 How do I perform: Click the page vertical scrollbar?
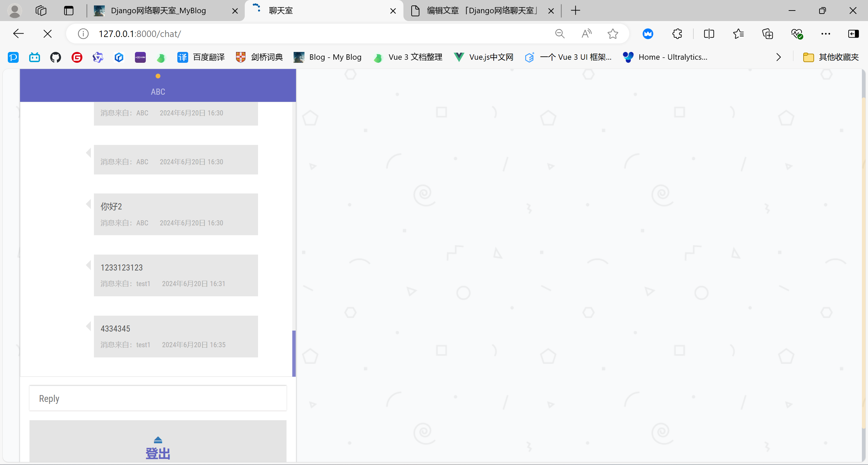864,263
